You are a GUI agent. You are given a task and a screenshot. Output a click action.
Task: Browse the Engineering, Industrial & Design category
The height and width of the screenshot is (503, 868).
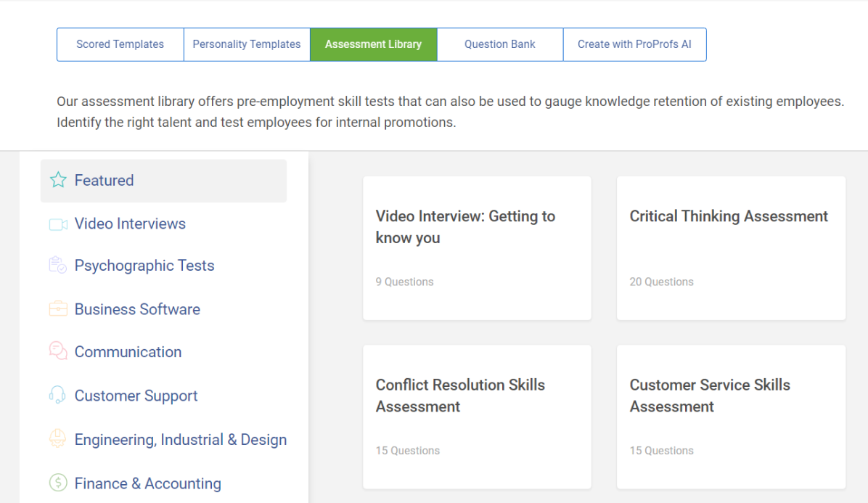(x=181, y=440)
